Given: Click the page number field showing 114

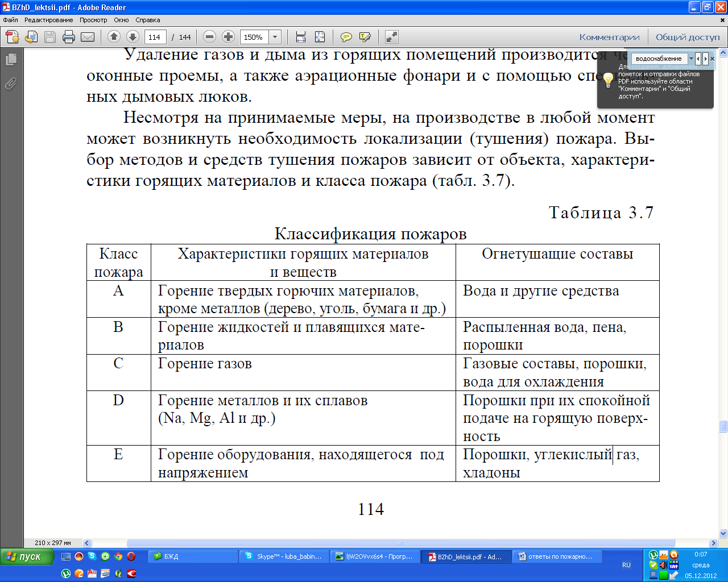Looking at the screenshot, I should (155, 37).
